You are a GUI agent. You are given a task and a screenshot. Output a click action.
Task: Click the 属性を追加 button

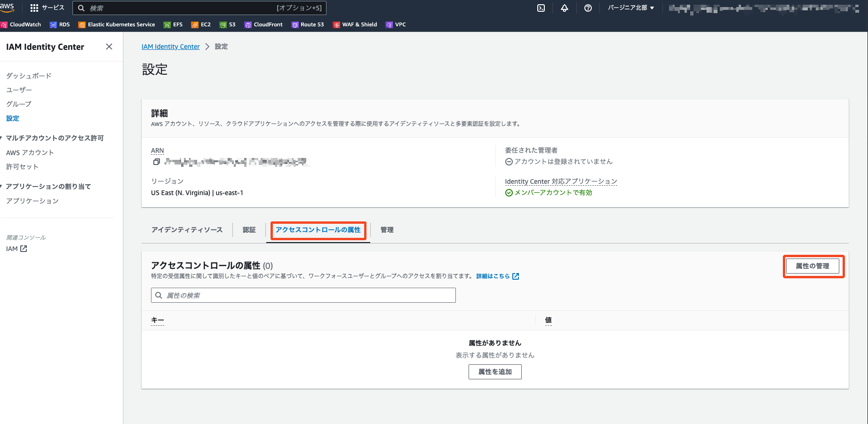click(495, 372)
